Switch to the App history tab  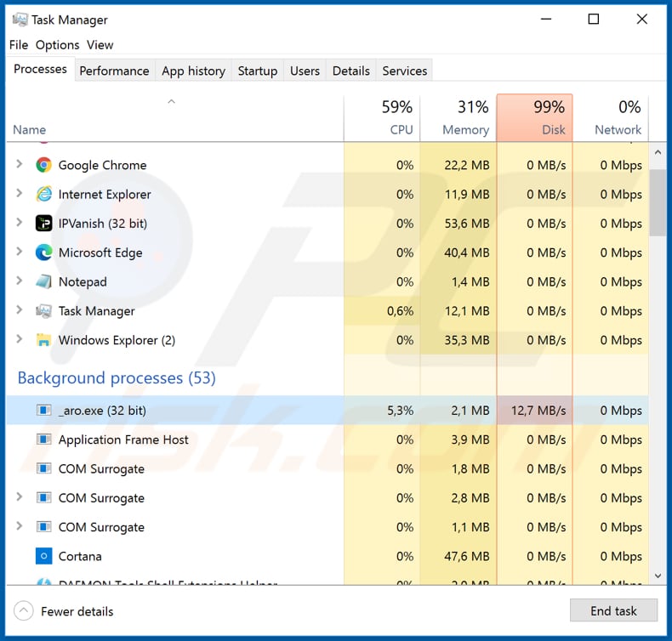tap(193, 71)
